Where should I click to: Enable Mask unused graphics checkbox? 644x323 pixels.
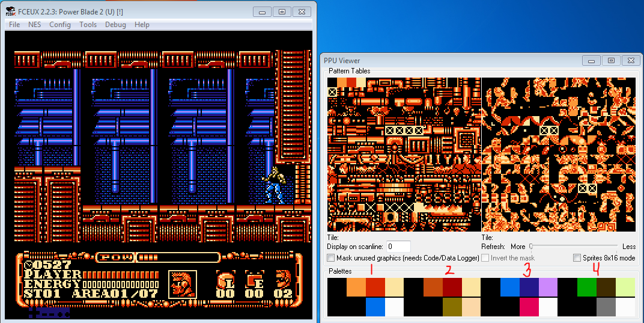pos(330,258)
